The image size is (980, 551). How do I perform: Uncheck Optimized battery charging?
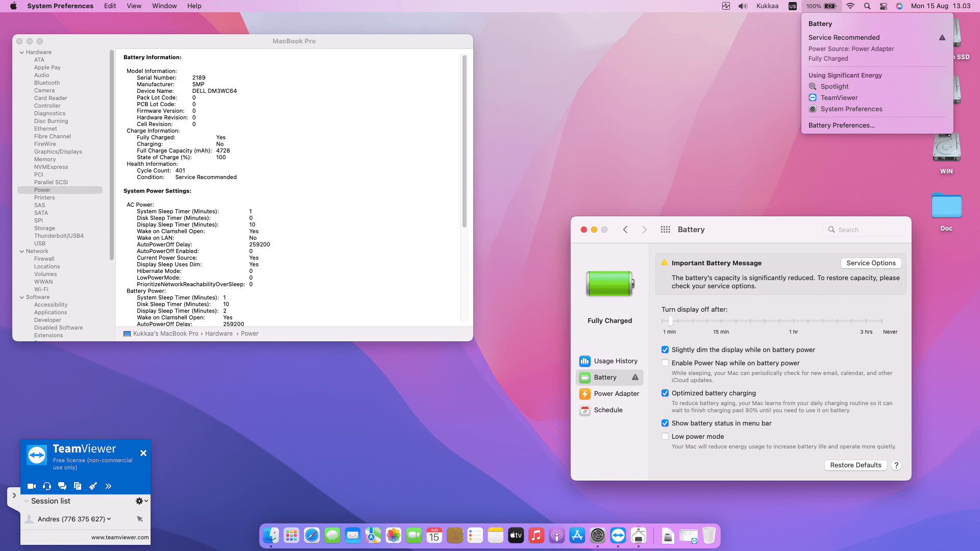coord(665,393)
